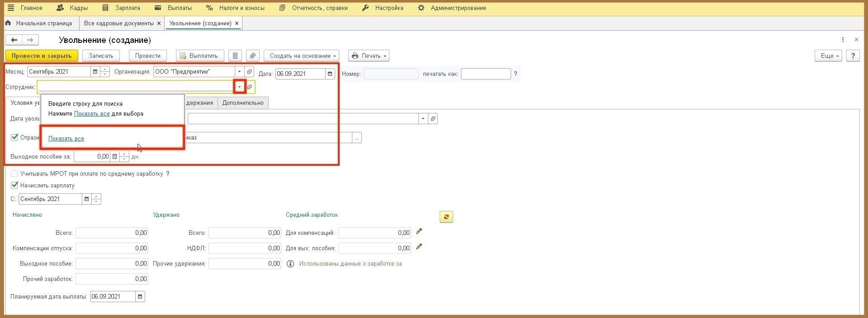The image size is (868, 318).
Task: Switch to the Начальная страница tab
Action: point(39,23)
